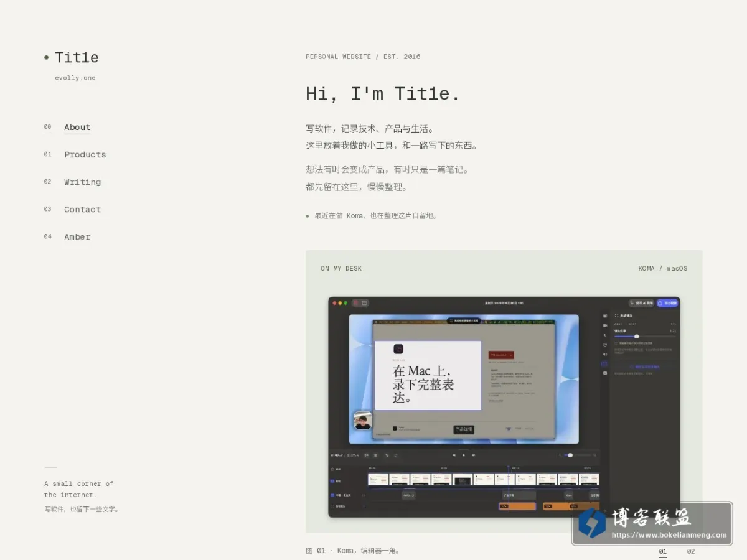Screen dimensions: 747x560
Task: Click the "Hi, I'm Tit1e." heading
Action: (x=383, y=93)
